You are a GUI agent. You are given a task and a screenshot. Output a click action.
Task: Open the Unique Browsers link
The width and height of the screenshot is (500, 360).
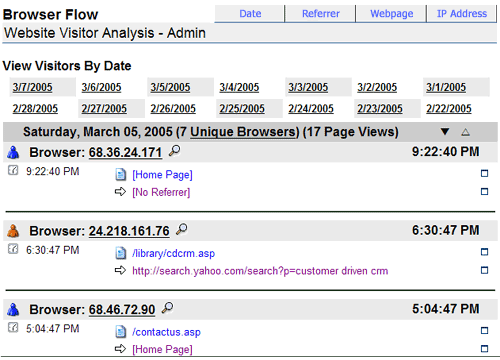pyautogui.click(x=244, y=132)
